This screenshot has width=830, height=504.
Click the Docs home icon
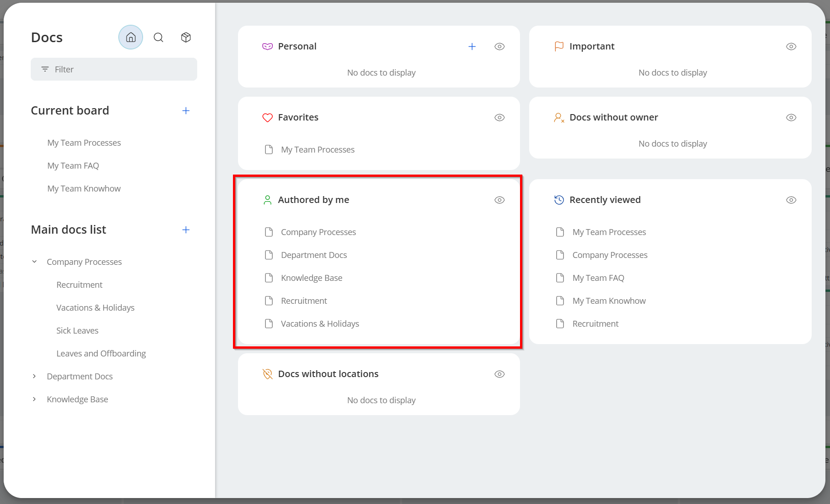click(131, 37)
